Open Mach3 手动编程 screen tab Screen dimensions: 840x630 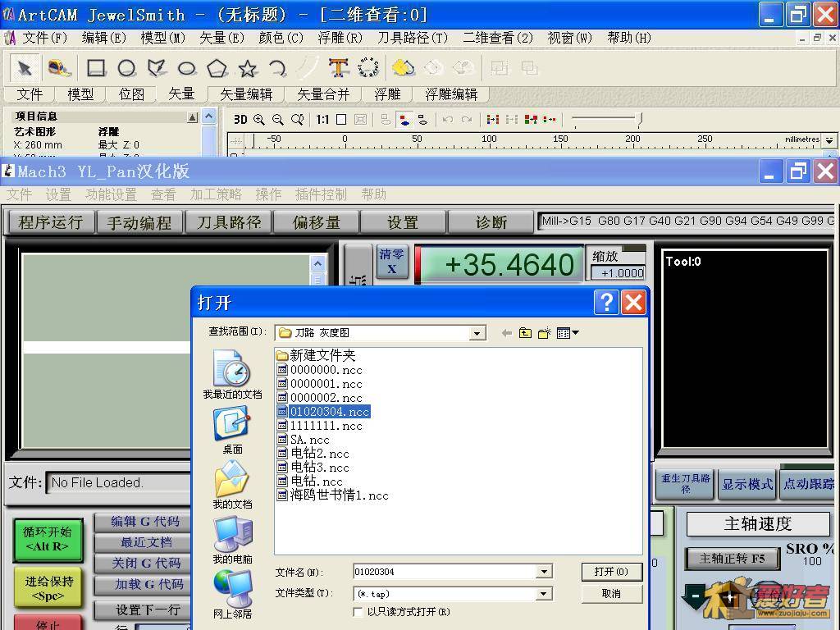[x=139, y=222]
